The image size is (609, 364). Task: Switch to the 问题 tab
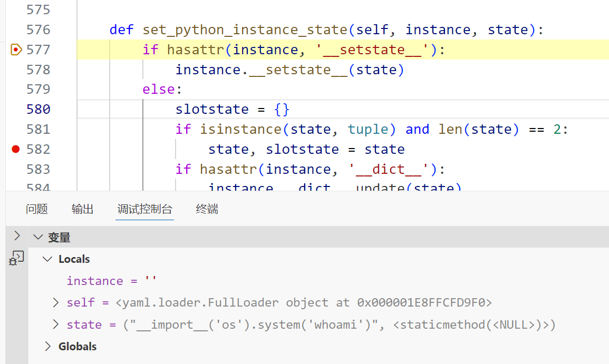pyautogui.click(x=37, y=209)
